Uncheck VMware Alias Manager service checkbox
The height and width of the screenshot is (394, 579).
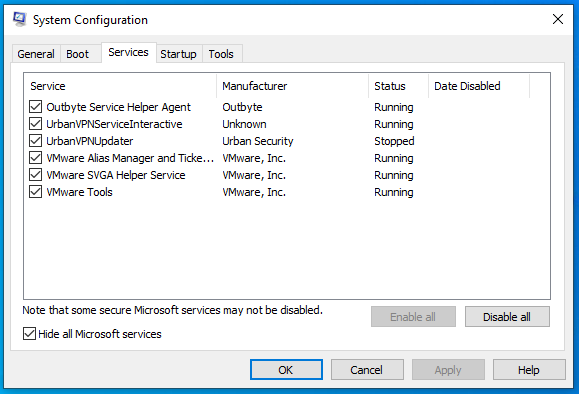click(35, 158)
